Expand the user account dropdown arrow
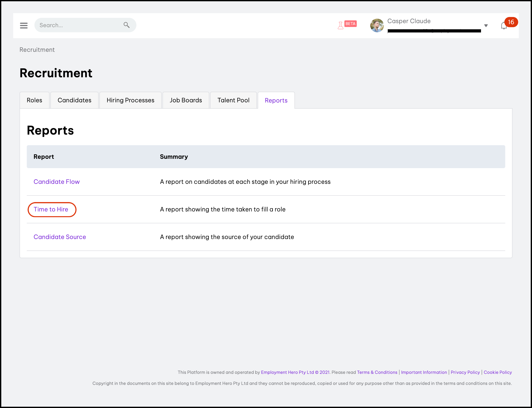 coord(486,25)
